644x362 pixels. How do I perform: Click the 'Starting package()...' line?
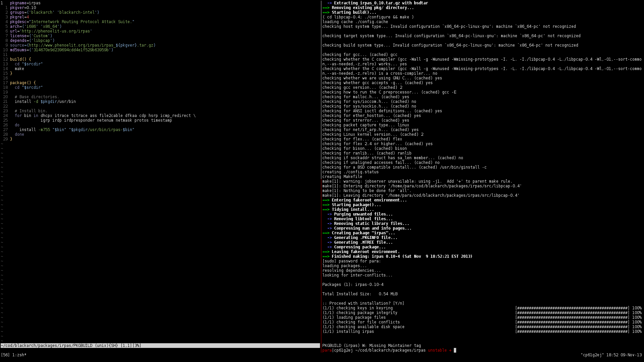[352, 205]
